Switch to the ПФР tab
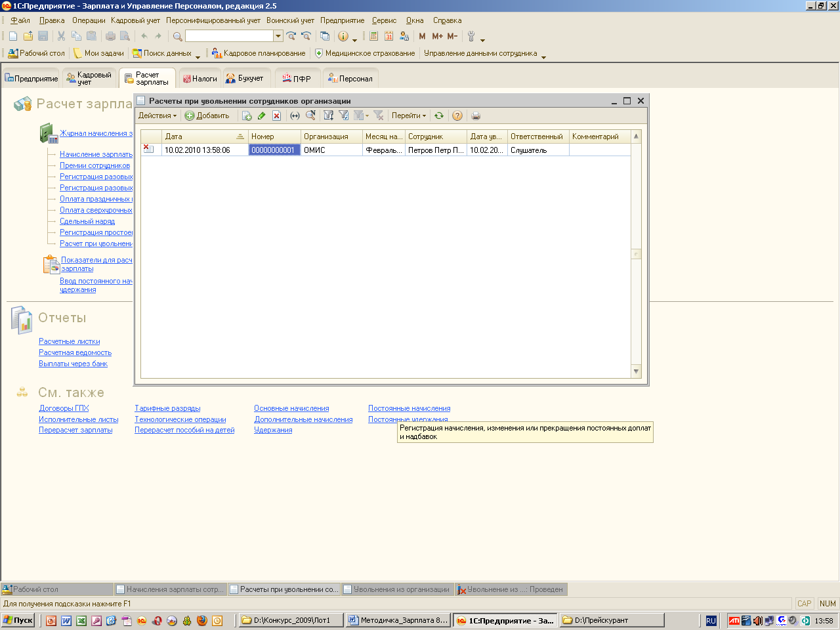 (297, 78)
